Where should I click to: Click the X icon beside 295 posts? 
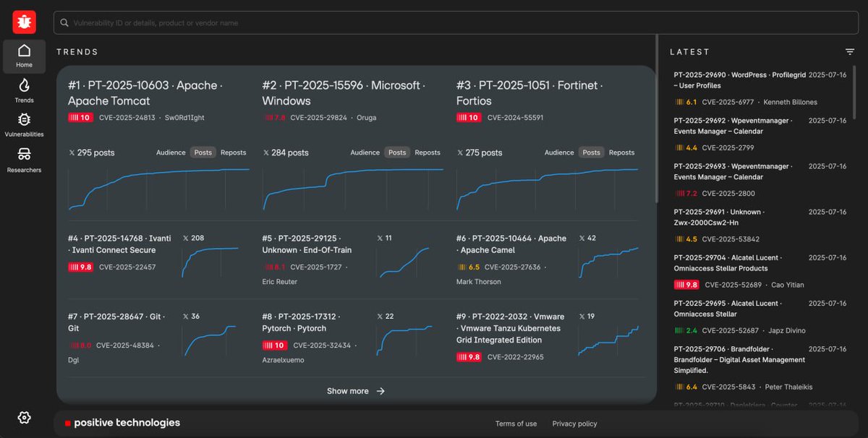point(72,153)
